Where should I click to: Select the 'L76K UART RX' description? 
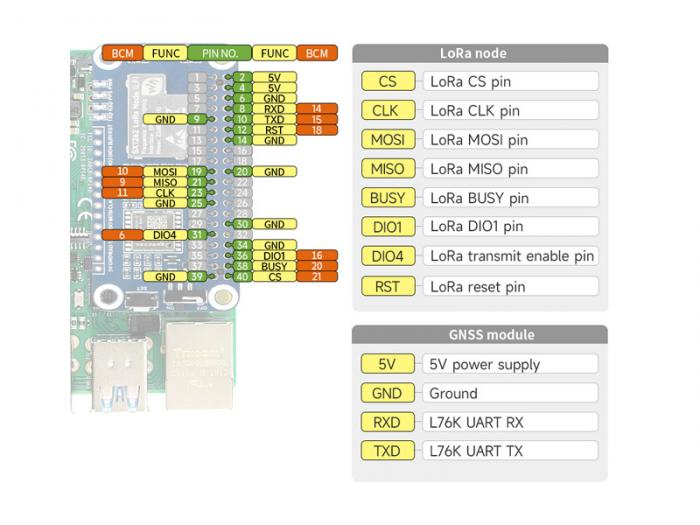(x=510, y=422)
